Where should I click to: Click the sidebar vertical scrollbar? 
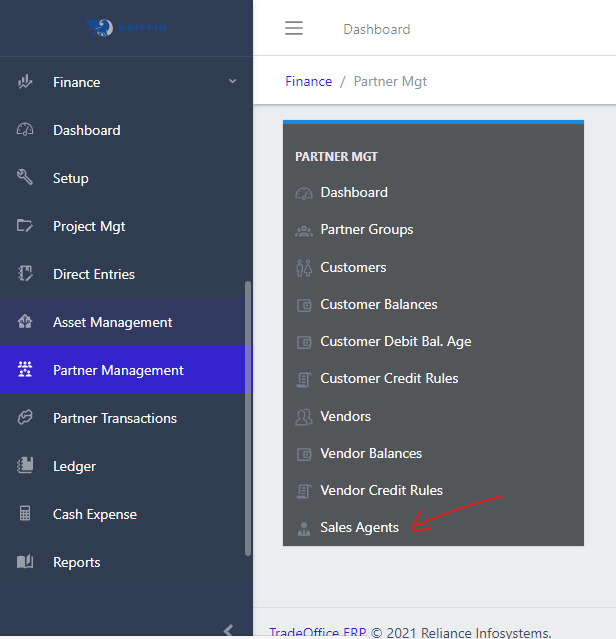(248, 418)
